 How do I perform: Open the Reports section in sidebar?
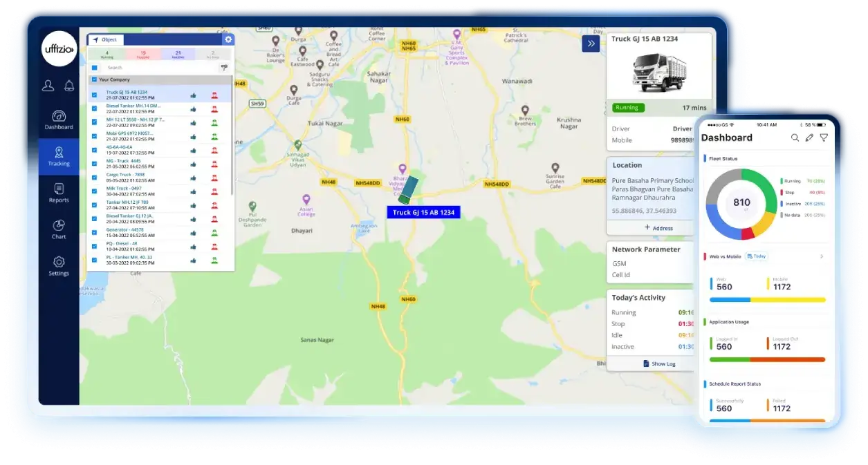point(59,193)
